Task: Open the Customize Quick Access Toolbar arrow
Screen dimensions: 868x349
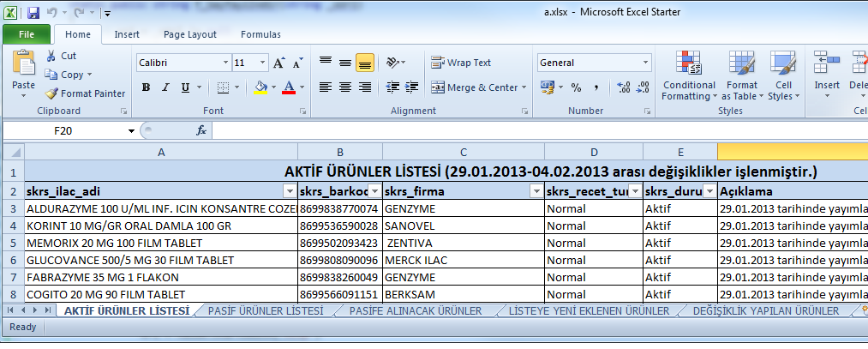Action: [107, 13]
